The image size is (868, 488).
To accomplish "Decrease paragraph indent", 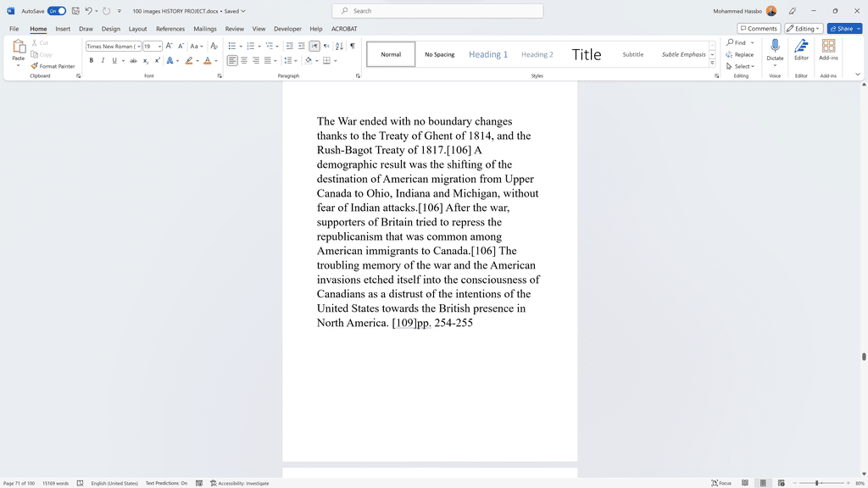I will click(290, 47).
